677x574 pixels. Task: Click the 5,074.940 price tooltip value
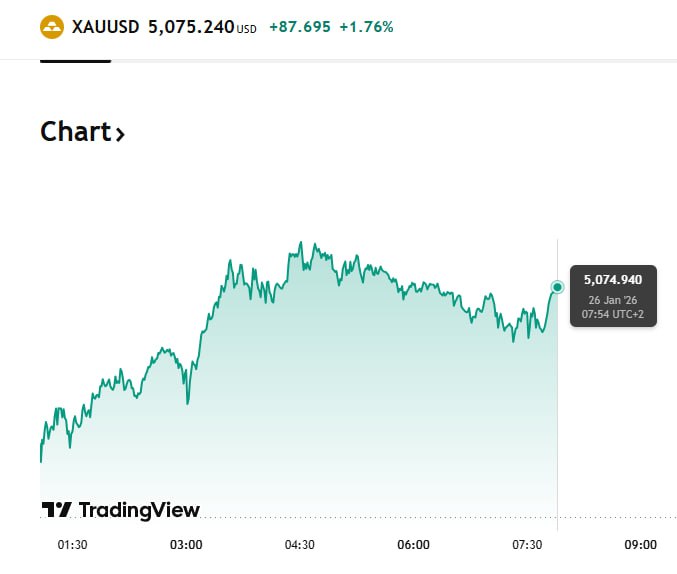pos(613,279)
